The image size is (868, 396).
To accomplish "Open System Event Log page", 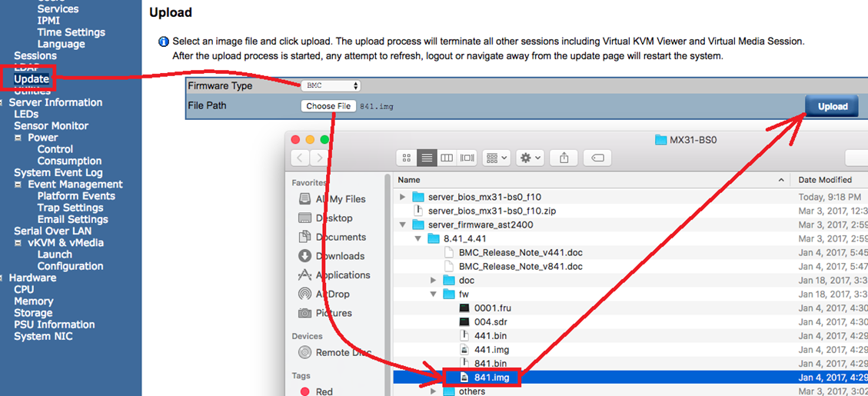I will click(x=58, y=173).
